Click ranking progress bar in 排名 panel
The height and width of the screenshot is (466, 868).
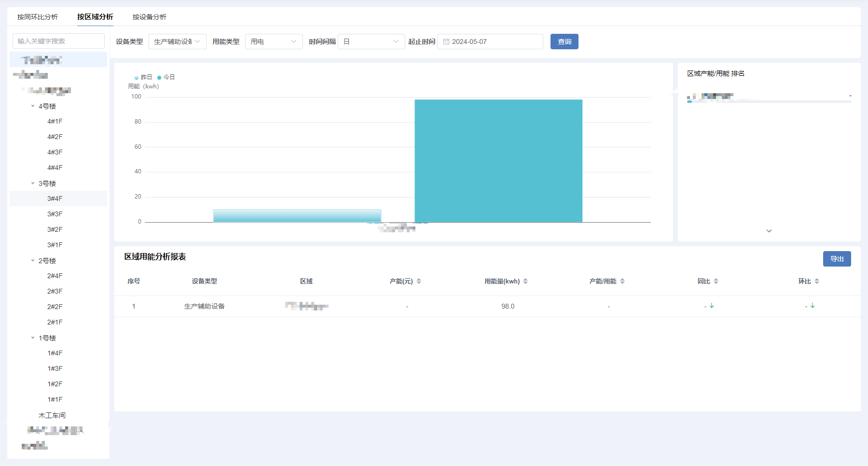point(769,101)
